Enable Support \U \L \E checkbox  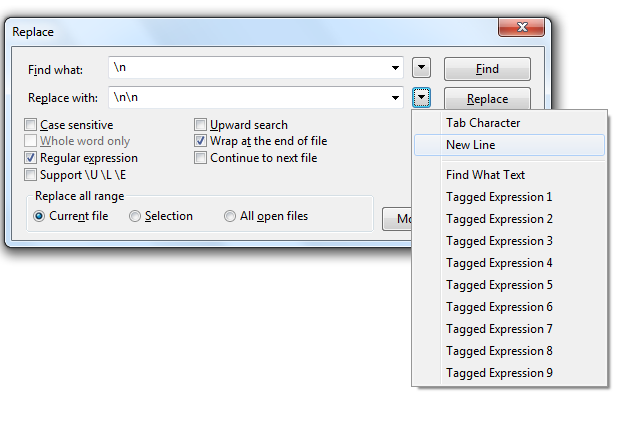[31, 175]
